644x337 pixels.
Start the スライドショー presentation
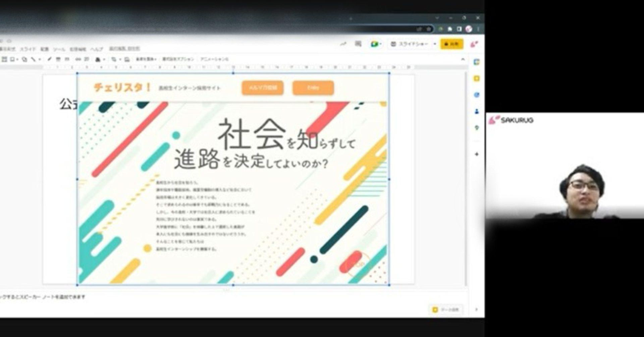tap(409, 44)
